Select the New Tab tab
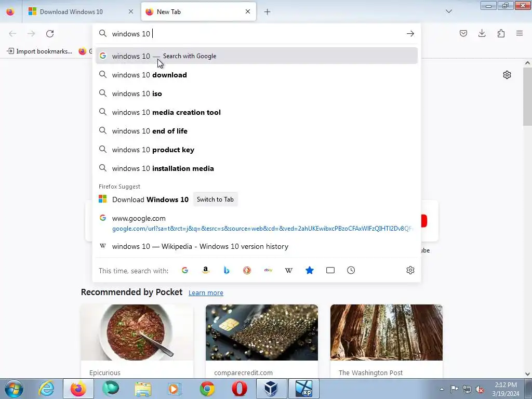This screenshot has height=399, width=532. tap(198, 12)
